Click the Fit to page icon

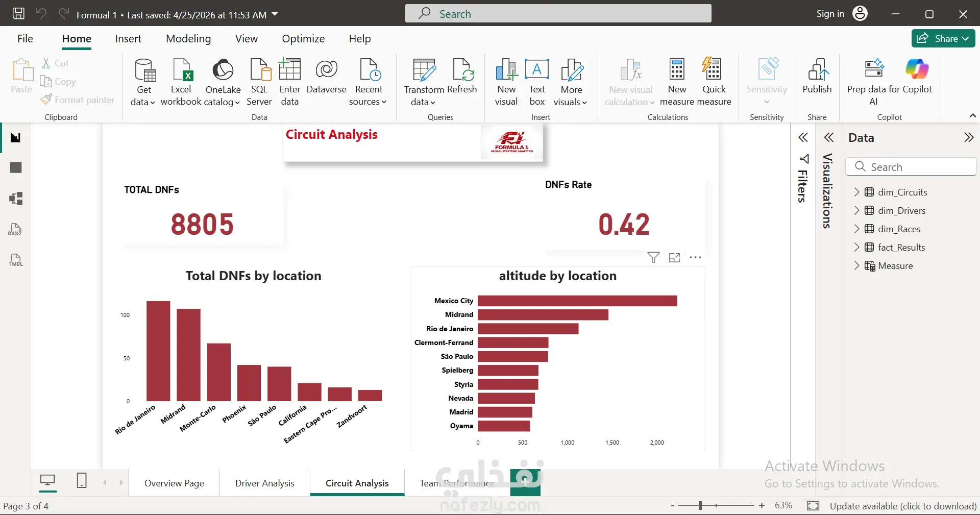813,506
